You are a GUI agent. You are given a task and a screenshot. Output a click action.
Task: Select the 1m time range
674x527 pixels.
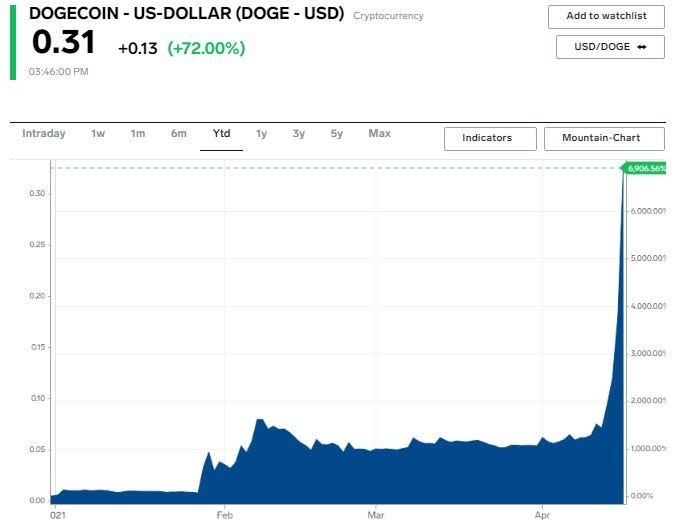(x=138, y=134)
